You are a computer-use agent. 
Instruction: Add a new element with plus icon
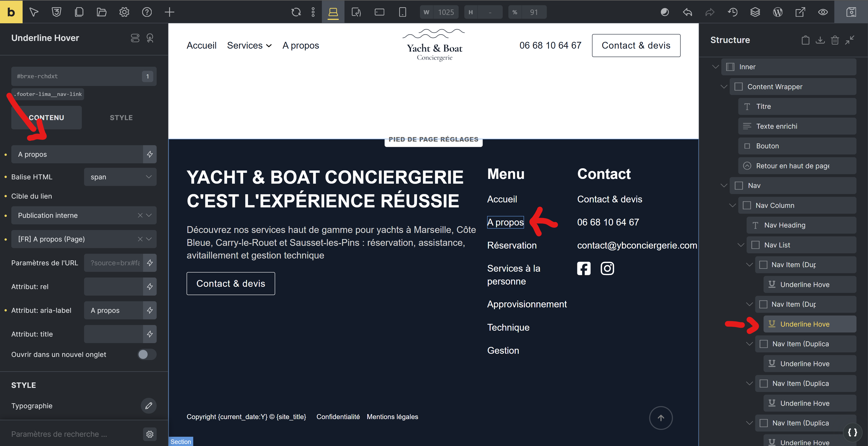170,12
